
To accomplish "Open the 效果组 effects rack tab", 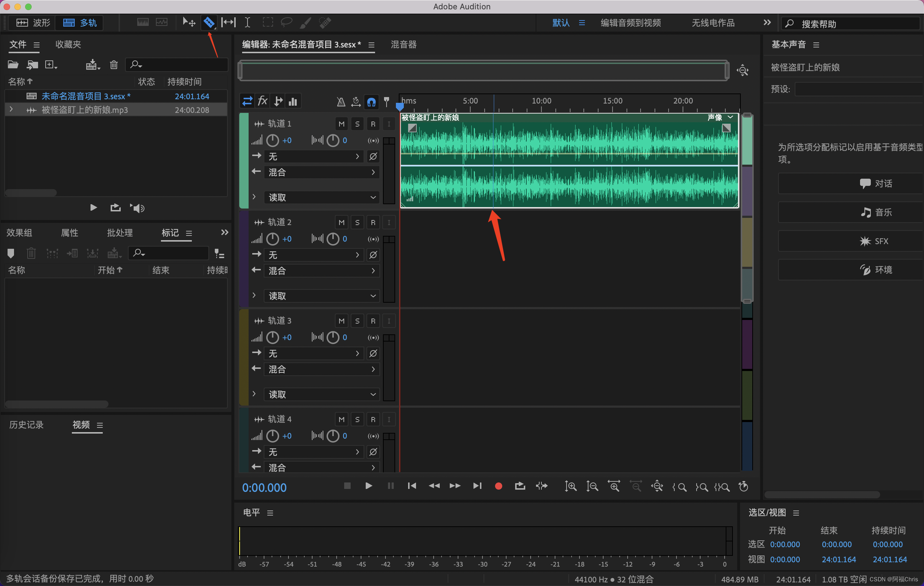I will [x=19, y=233].
